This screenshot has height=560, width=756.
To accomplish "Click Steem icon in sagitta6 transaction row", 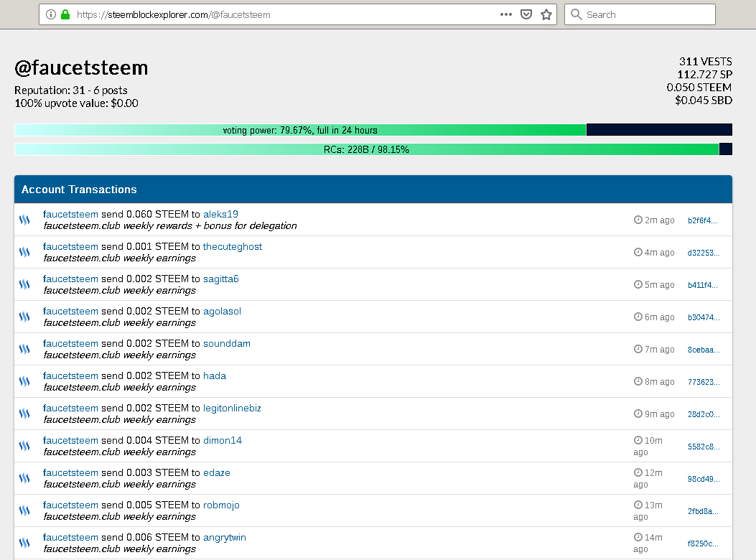I will 24,284.
